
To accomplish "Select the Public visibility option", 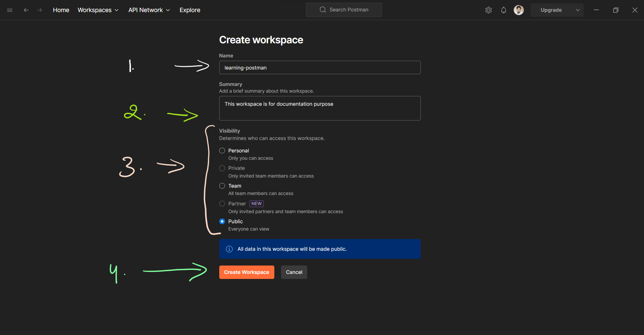I will point(222,222).
